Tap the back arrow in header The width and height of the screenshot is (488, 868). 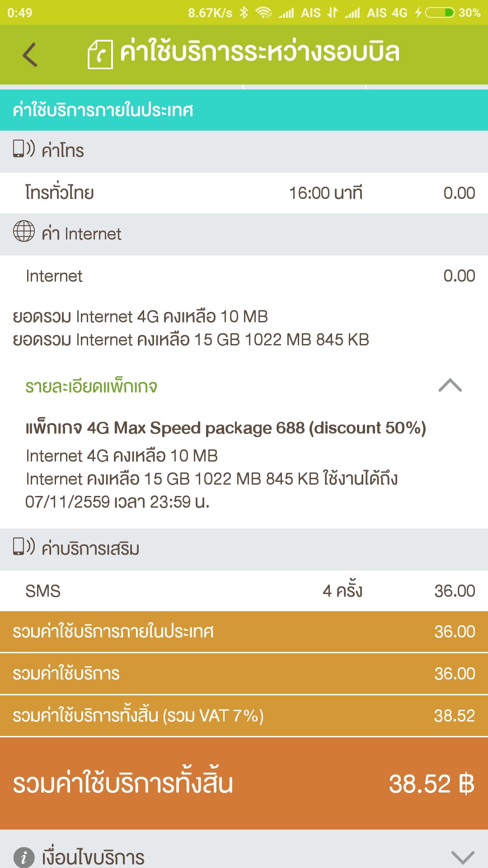click(x=30, y=55)
